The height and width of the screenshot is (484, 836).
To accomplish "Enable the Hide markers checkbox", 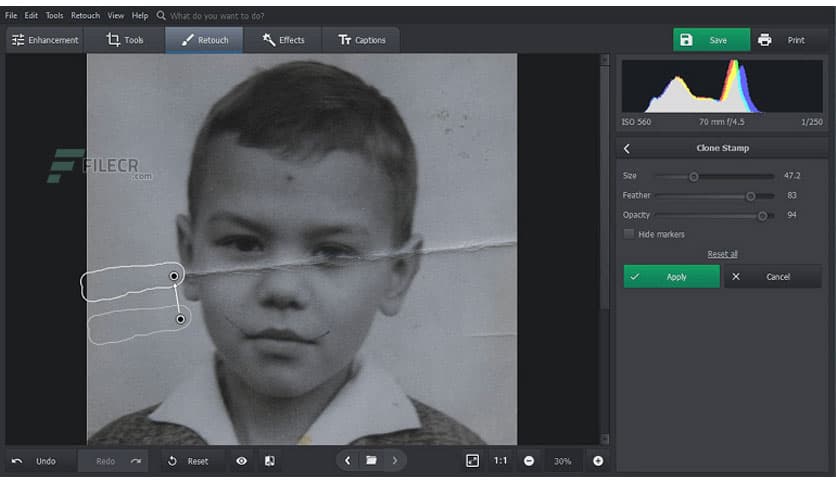I will [629, 234].
